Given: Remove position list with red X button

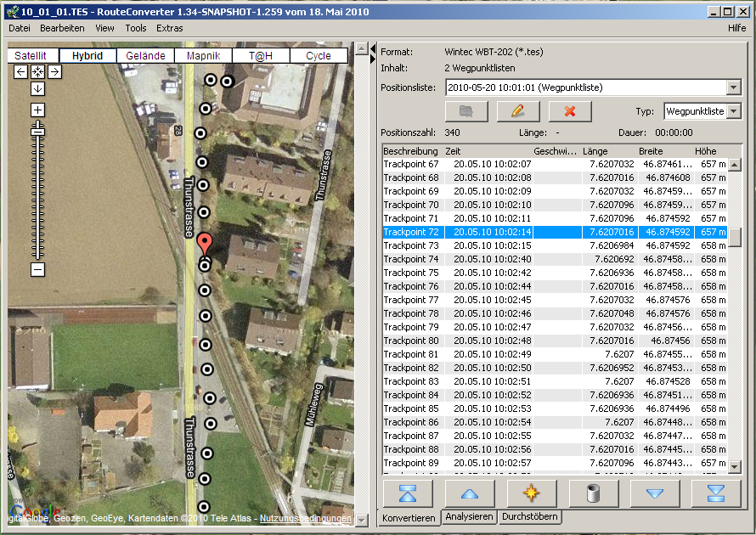Looking at the screenshot, I should pos(570,111).
